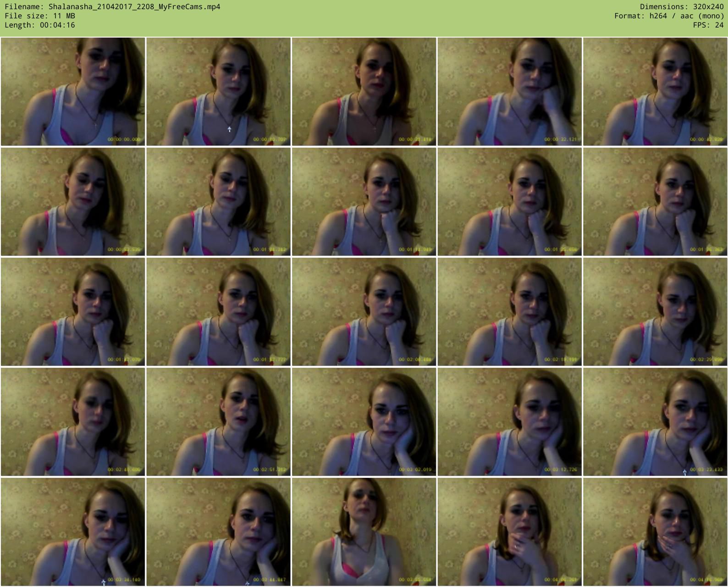
Task: Select the Format h264 / aac text
Action: coord(669,16)
